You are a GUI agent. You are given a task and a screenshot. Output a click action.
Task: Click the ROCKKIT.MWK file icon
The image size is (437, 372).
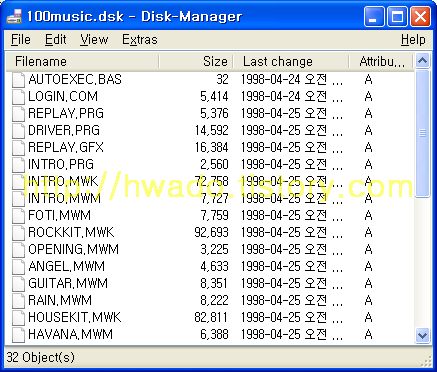point(18,233)
